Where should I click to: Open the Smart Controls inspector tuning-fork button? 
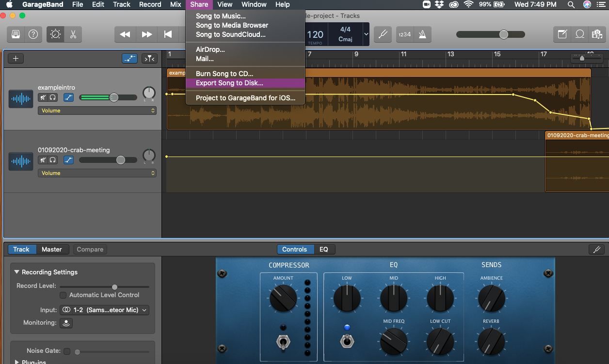(x=596, y=250)
